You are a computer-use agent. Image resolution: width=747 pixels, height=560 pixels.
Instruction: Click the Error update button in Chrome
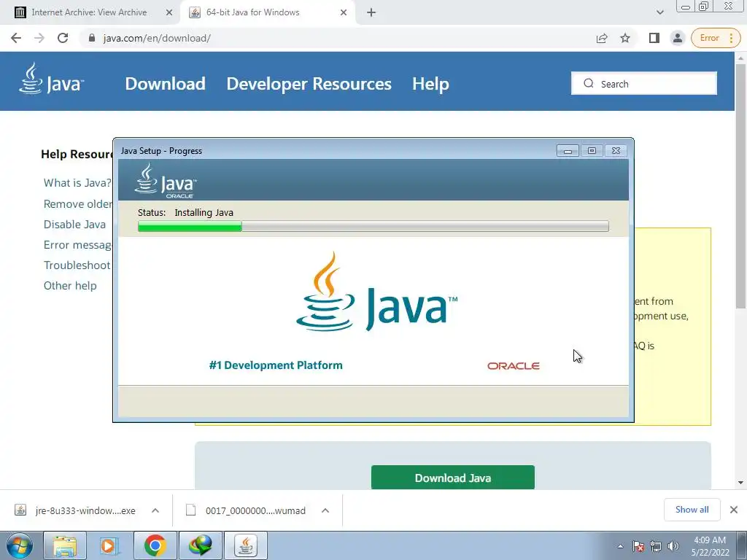point(716,38)
